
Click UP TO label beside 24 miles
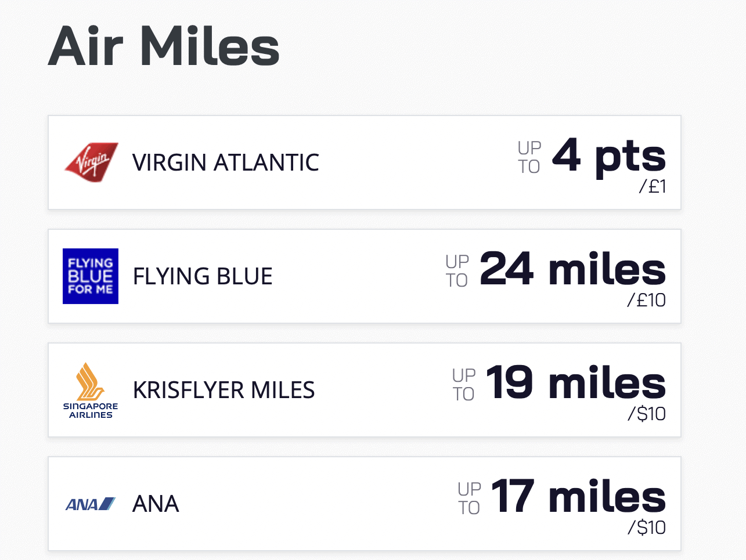pyautogui.click(x=457, y=271)
